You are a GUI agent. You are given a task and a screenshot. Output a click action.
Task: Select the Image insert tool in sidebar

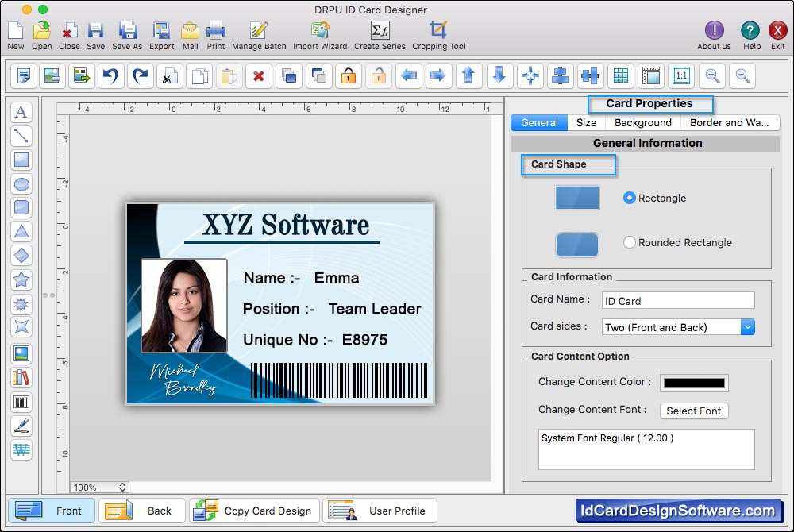pos(21,353)
